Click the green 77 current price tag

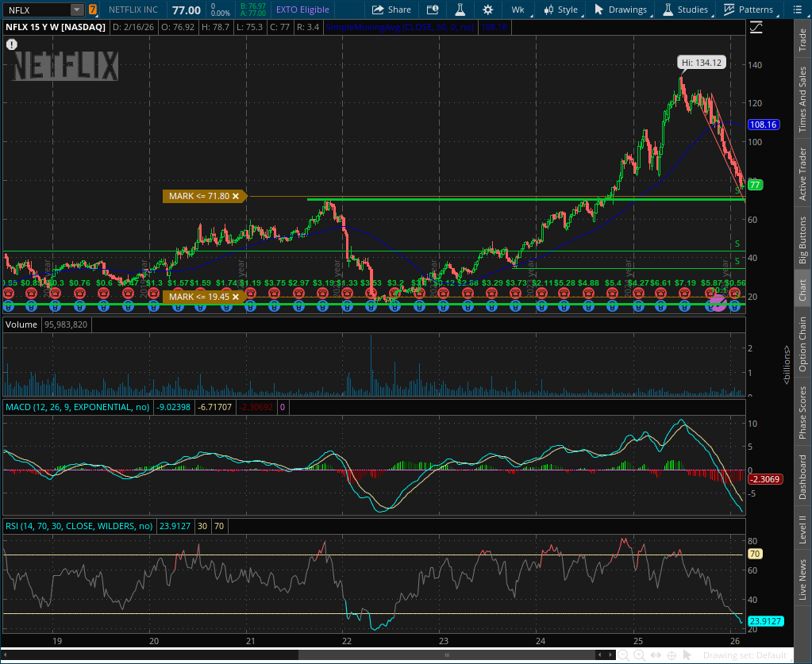pyautogui.click(x=755, y=185)
